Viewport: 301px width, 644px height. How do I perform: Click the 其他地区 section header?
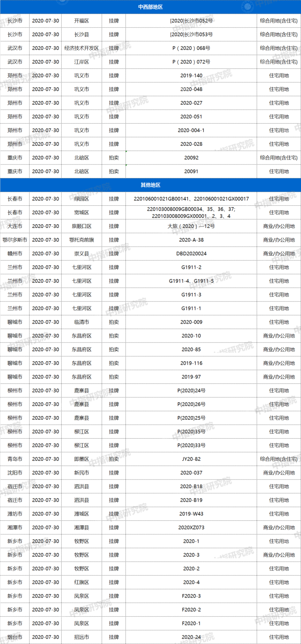(x=150, y=185)
